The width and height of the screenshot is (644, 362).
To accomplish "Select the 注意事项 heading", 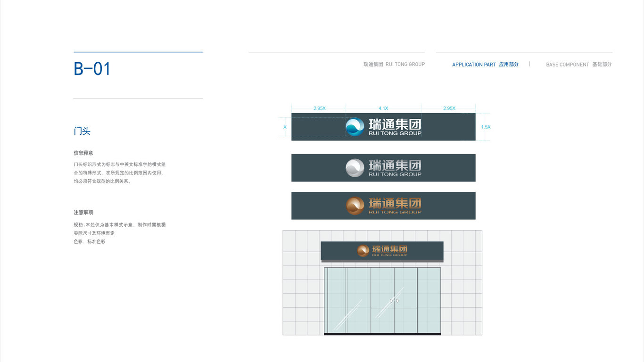I will 83,213.
